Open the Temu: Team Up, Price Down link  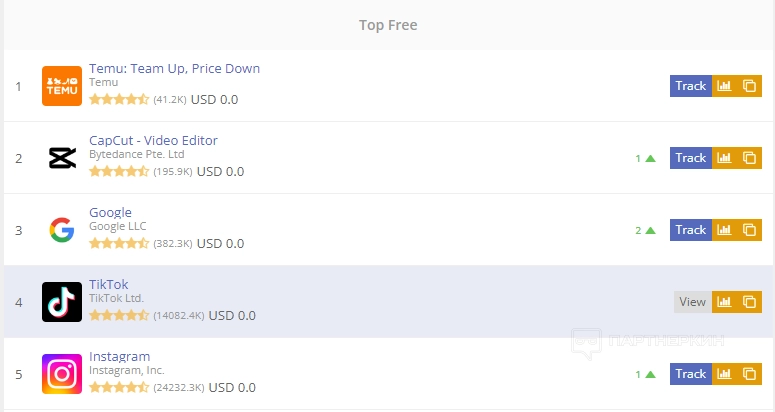tap(174, 69)
